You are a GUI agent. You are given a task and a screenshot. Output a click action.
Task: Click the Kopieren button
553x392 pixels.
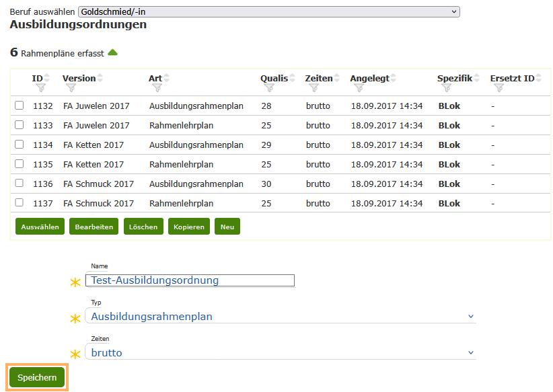188,227
